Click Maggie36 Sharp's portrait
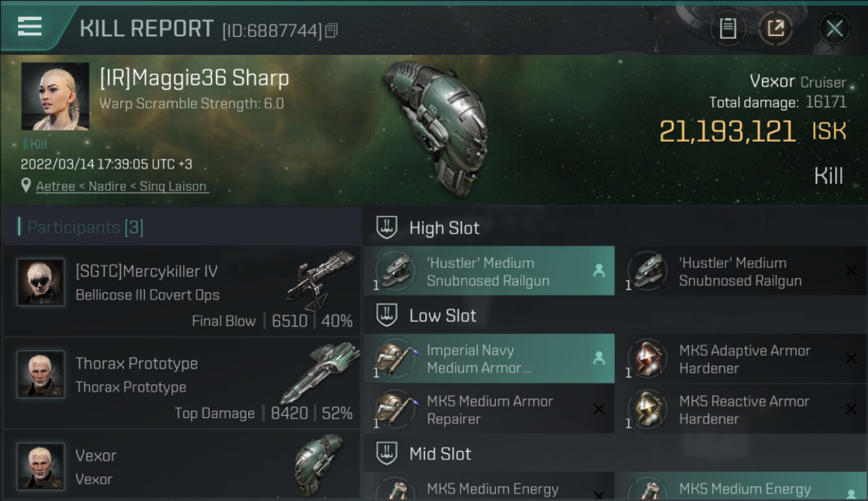The width and height of the screenshot is (868, 501). pos(55,96)
